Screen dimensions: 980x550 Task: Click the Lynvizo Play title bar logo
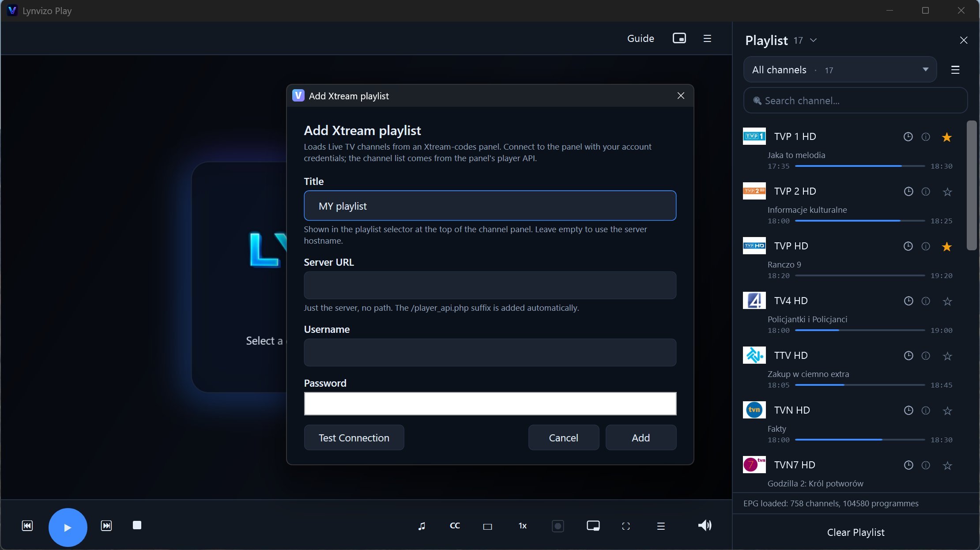pos(12,11)
